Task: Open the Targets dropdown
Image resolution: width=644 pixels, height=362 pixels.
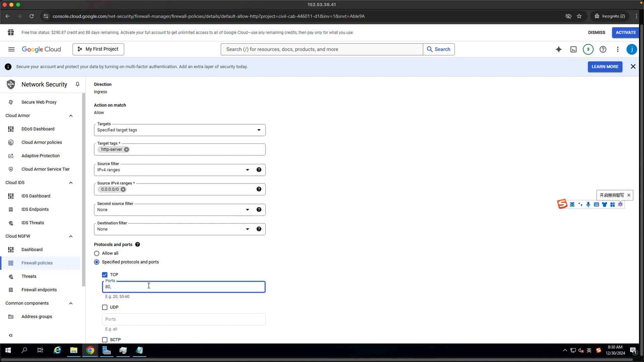Action: 180,130
